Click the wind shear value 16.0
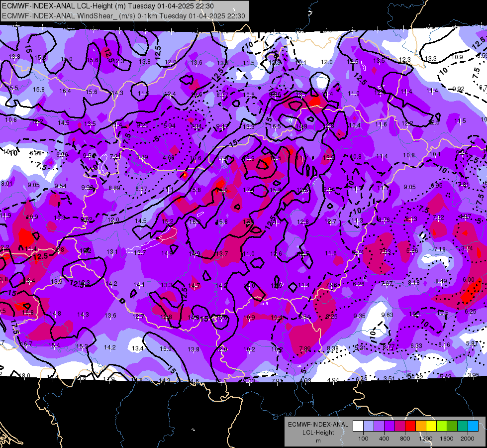487x448 pixels. pos(166,349)
